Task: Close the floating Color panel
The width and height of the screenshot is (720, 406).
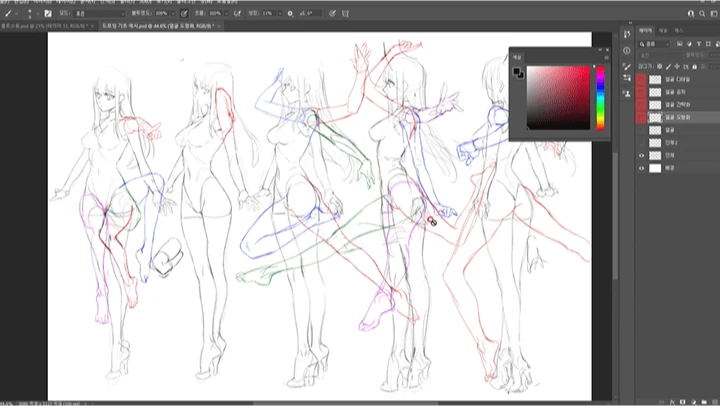Action: 608,50
